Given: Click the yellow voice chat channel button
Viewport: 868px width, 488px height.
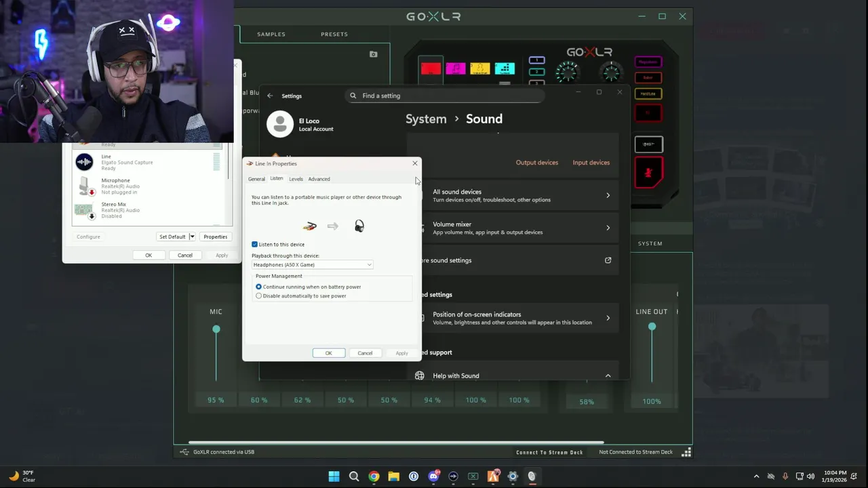Looking at the screenshot, I should click(x=479, y=68).
